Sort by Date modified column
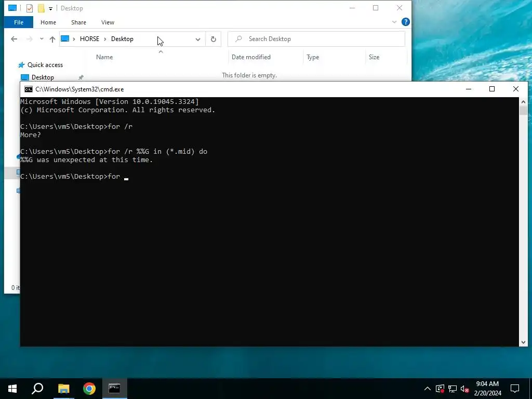This screenshot has width=532, height=399. tap(251, 57)
